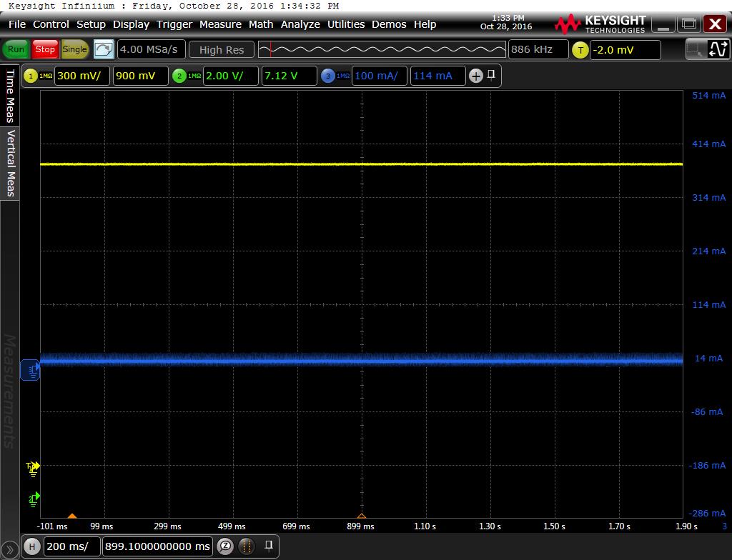Open the Control menu
The image size is (732, 560).
pos(51,24)
